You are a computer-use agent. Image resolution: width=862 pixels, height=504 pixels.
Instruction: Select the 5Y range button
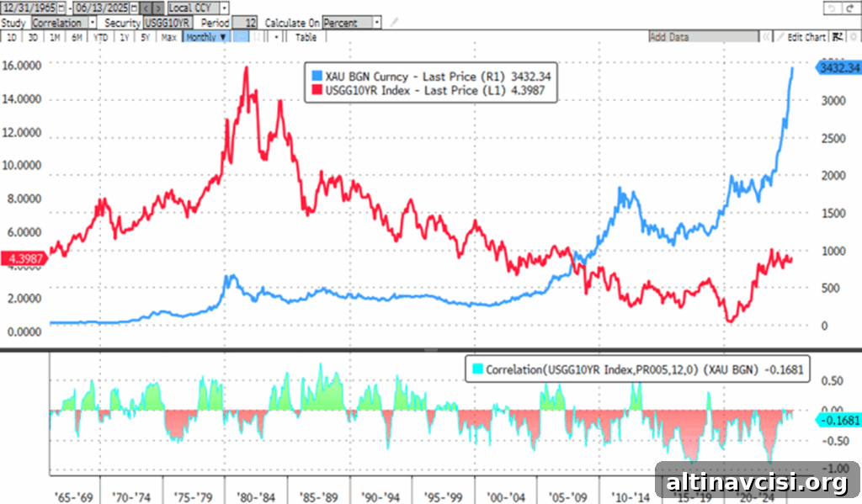(x=145, y=37)
